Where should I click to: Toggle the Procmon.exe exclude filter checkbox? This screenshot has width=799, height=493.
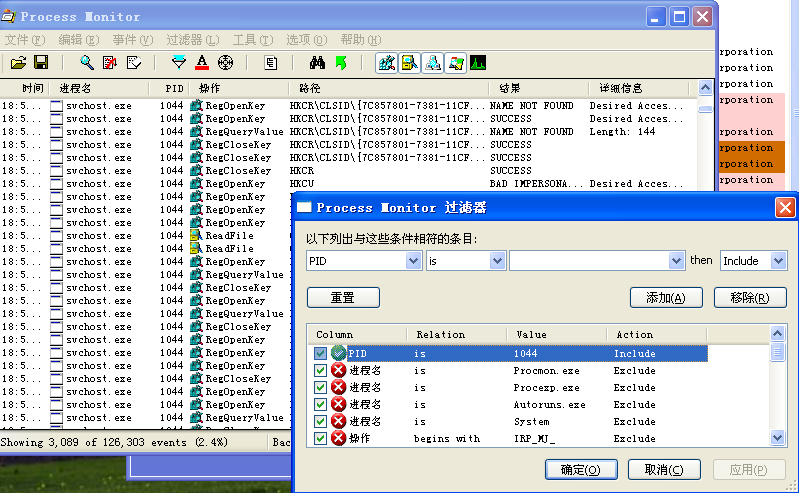click(320, 370)
